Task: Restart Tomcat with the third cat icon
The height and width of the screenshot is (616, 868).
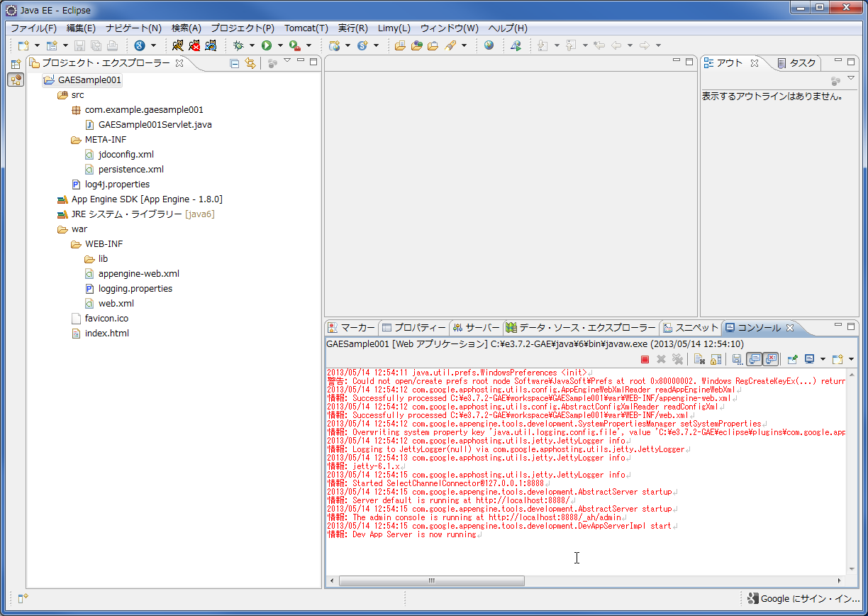Action: pyautogui.click(x=211, y=45)
